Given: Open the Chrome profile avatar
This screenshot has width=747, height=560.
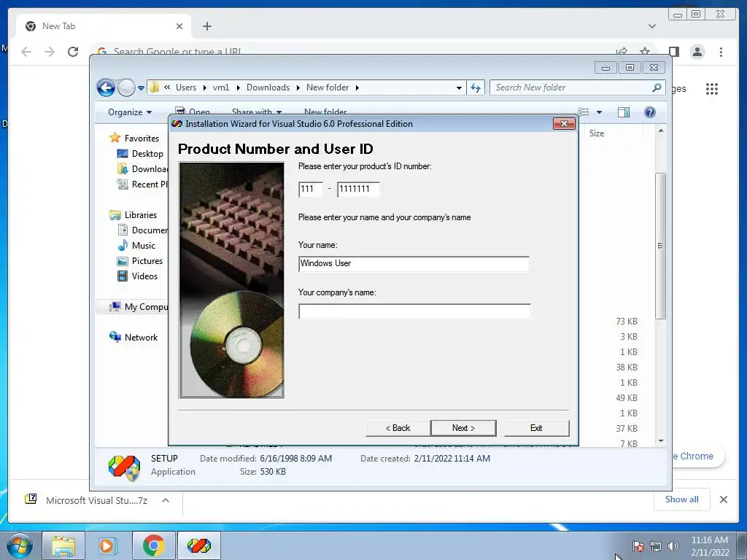Looking at the screenshot, I should click(697, 52).
